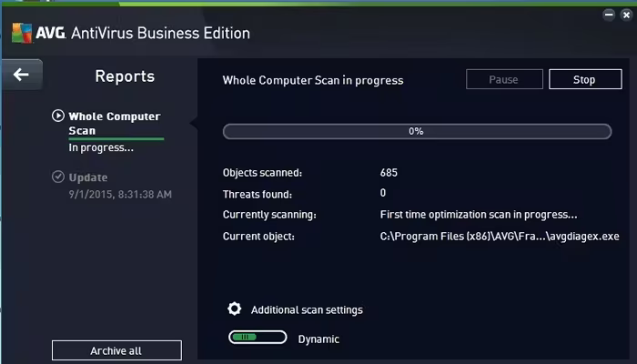637x364 pixels.
Task: Click the play icon beside Whole Computer Scan
Action: (x=58, y=116)
